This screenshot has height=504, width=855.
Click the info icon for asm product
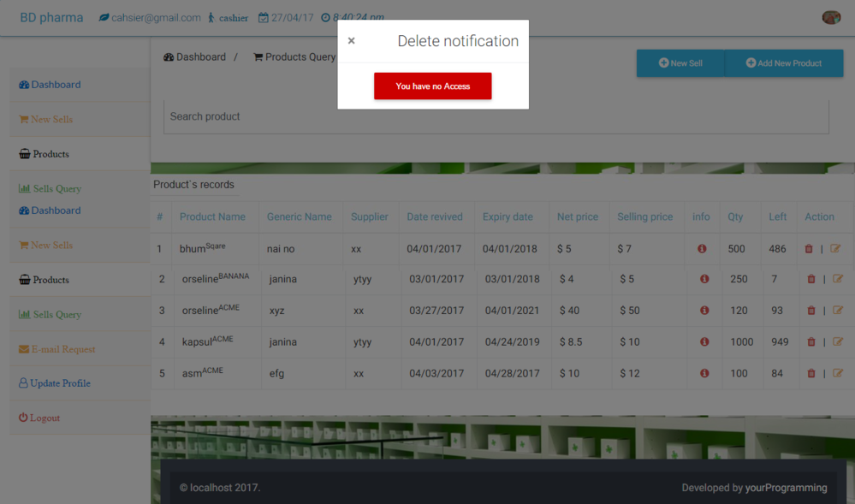(704, 374)
